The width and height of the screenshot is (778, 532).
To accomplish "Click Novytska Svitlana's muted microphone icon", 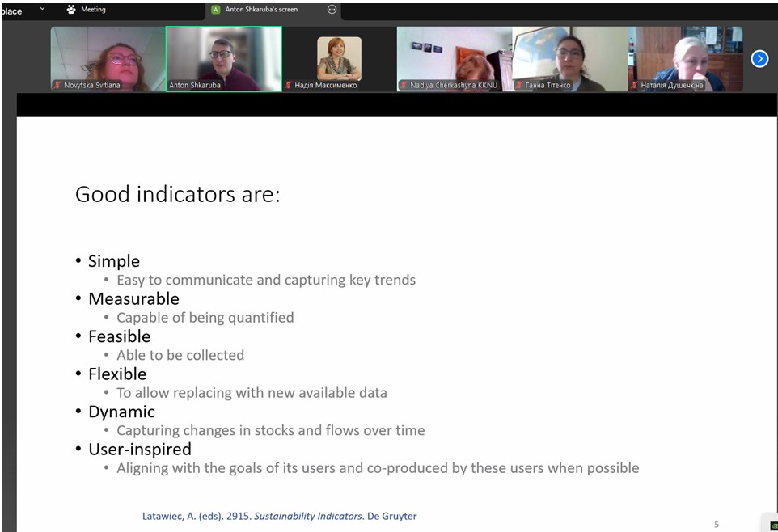I will (57, 85).
